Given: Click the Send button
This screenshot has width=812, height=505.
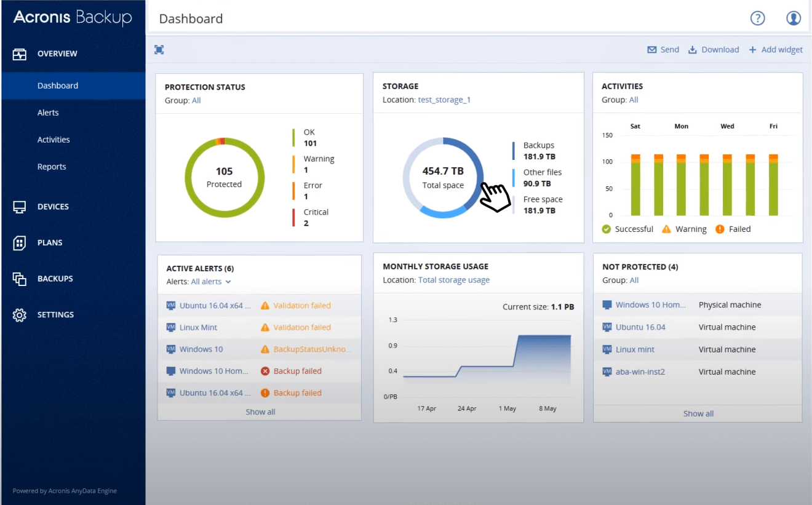Looking at the screenshot, I should click(x=663, y=49).
